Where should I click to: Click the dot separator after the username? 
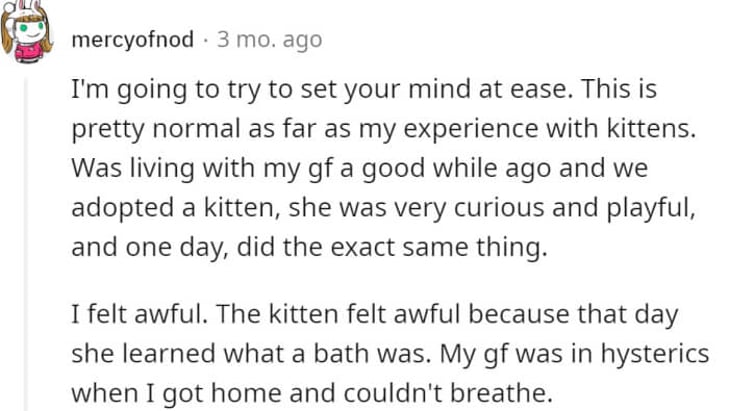205,40
